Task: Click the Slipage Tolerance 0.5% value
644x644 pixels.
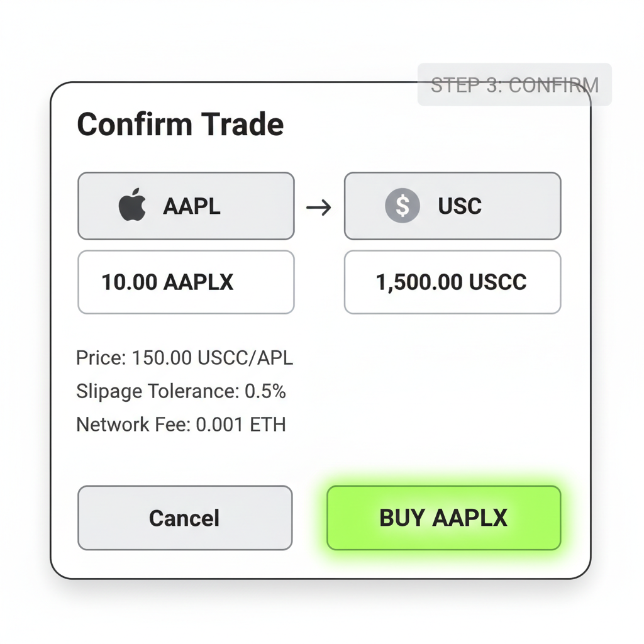Action: point(181,391)
